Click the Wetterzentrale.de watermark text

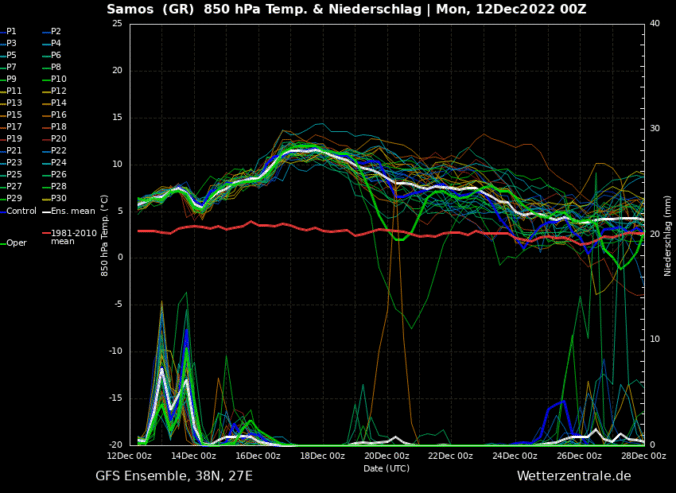point(573,476)
